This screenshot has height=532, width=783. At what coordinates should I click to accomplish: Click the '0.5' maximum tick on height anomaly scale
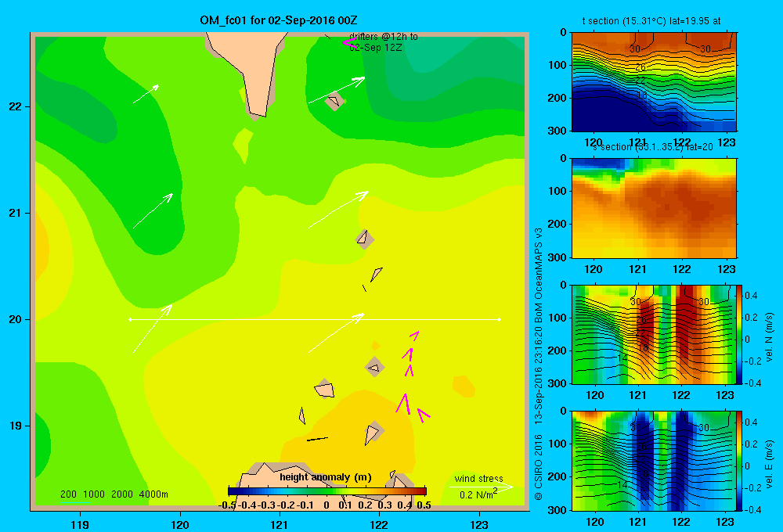pyautogui.click(x=424, y=505)
